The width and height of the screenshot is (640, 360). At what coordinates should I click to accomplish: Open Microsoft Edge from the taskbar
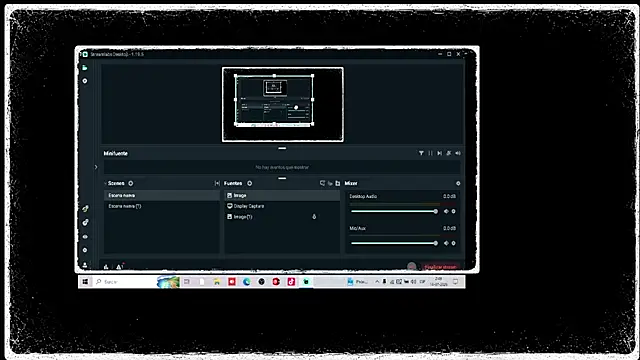(247, 282)
